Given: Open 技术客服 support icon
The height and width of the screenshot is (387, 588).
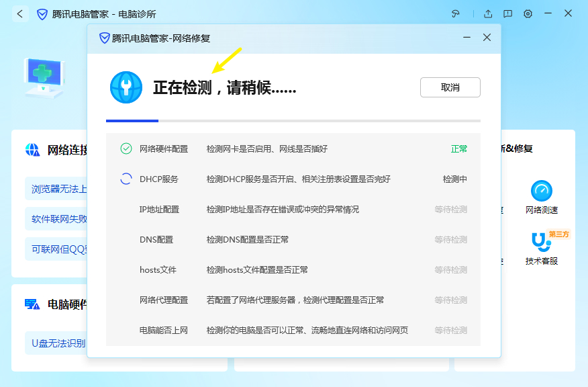Looking at the screenshot, I should point(541,243).
